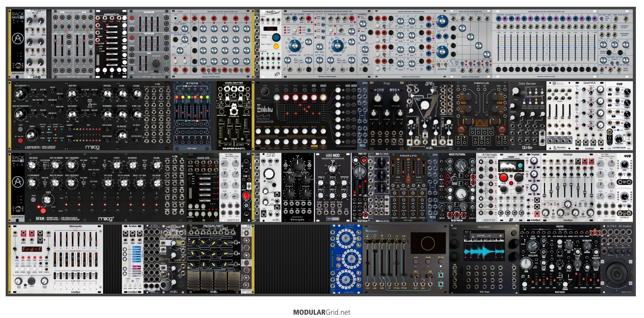Click the Mutable Instruments logo on Veils
This screenshot has height=318, width=644.
pos(559,147)
